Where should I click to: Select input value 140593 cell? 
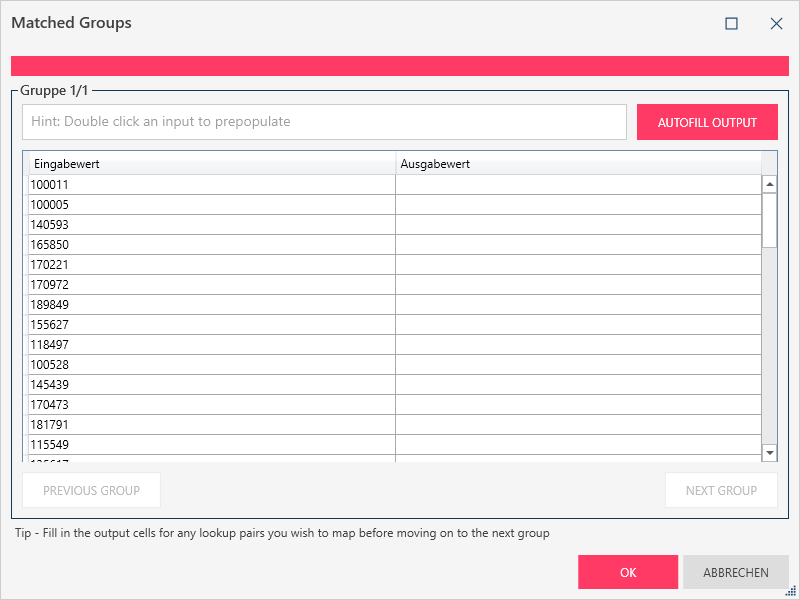[210, 225]
